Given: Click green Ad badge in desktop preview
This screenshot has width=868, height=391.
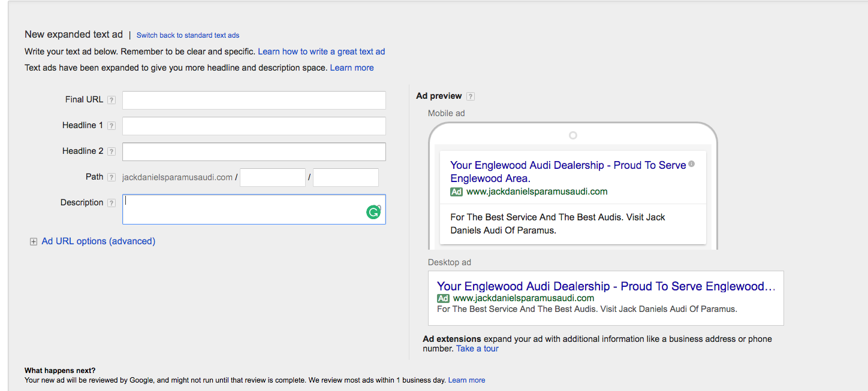Looking at the screenshot, I should click(444, 298).
